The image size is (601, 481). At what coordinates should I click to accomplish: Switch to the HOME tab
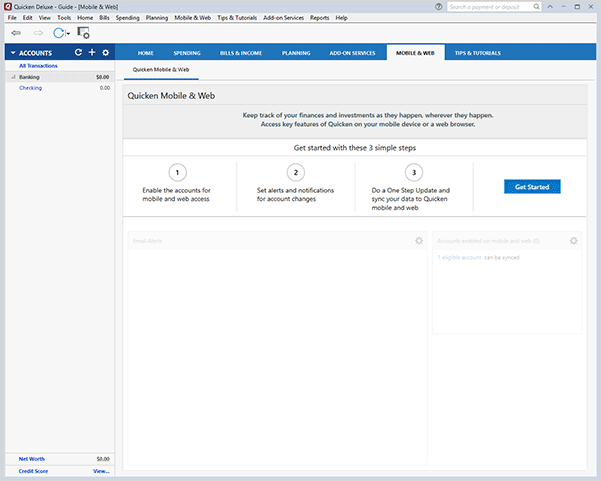[146, 53]
